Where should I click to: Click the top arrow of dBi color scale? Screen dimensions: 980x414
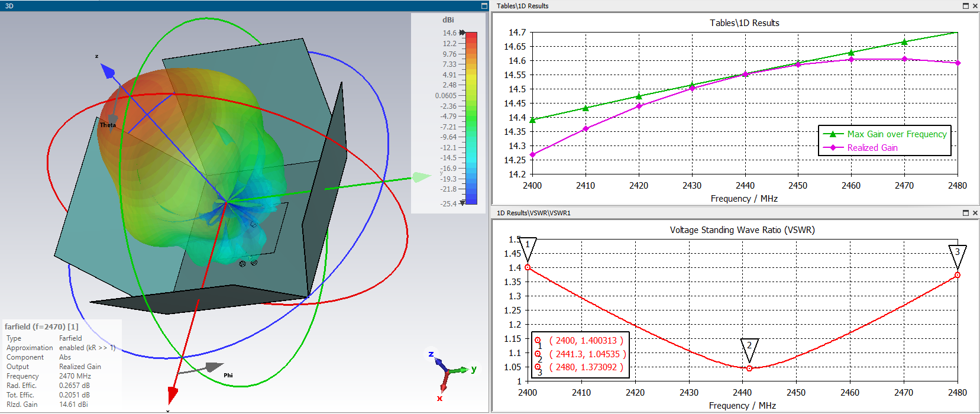462,33
